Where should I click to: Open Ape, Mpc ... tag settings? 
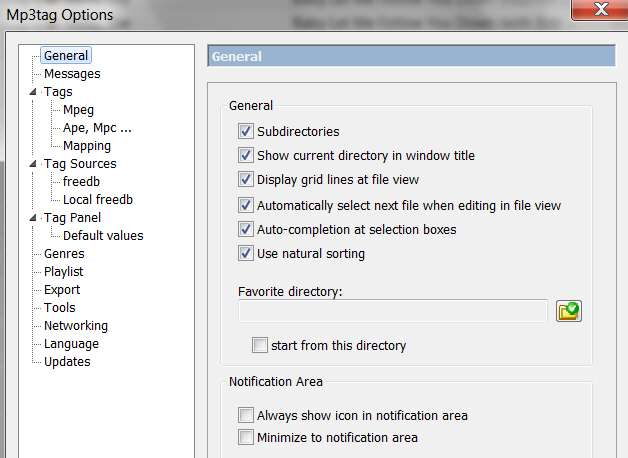pos(97,128)
